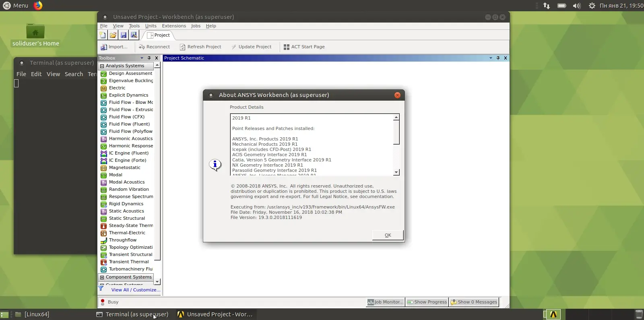Click the Open project folder icon
Image resolution: width=644 pixels, height=320 pixels.
113,35
